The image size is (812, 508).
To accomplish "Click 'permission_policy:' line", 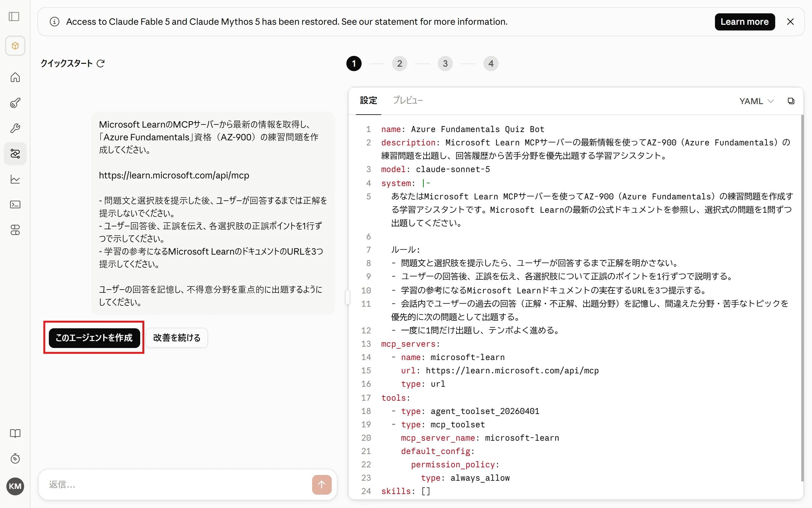I will [455, 465].
